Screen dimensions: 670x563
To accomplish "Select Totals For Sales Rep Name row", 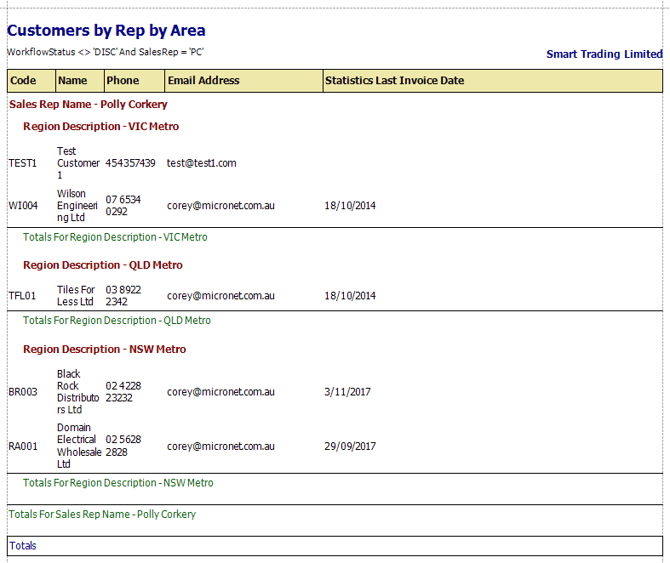I will pos(102,514).
